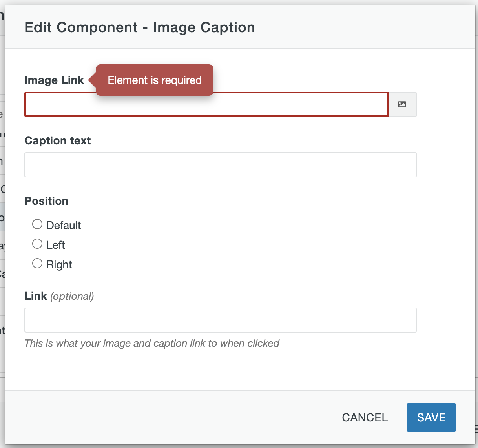
Task: Select the Default position radio button
Action: pos(37,224)
